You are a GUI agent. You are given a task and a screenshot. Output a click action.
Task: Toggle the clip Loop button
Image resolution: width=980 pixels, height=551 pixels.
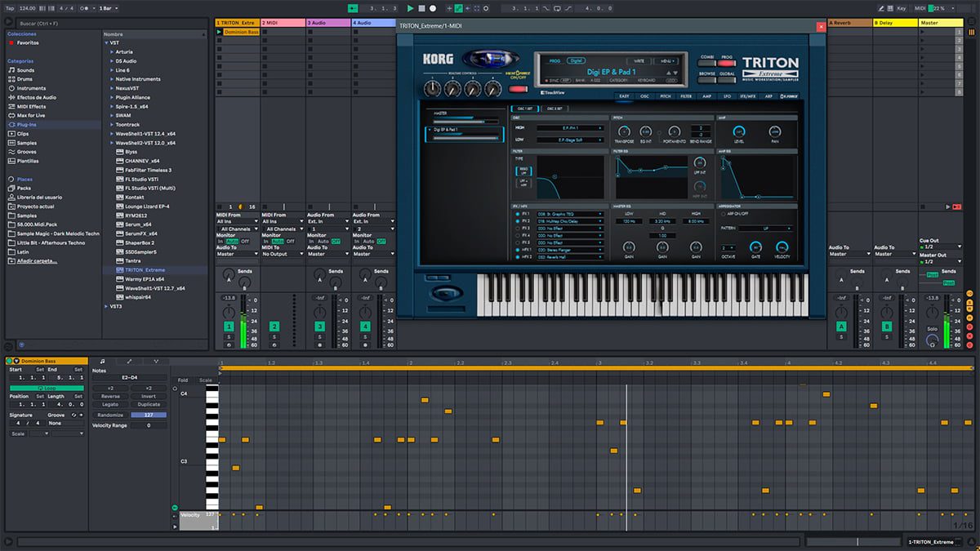coord(46,387)
